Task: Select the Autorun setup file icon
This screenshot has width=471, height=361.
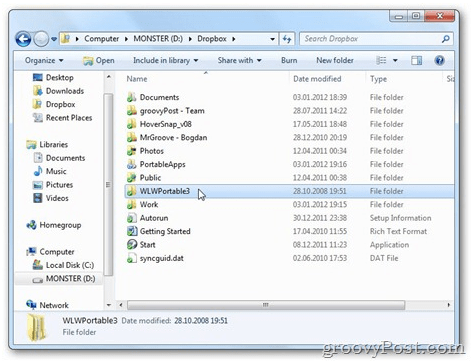Action: tap(132, 218)
